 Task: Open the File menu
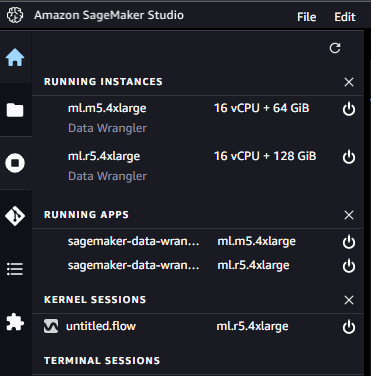point(307,17)
